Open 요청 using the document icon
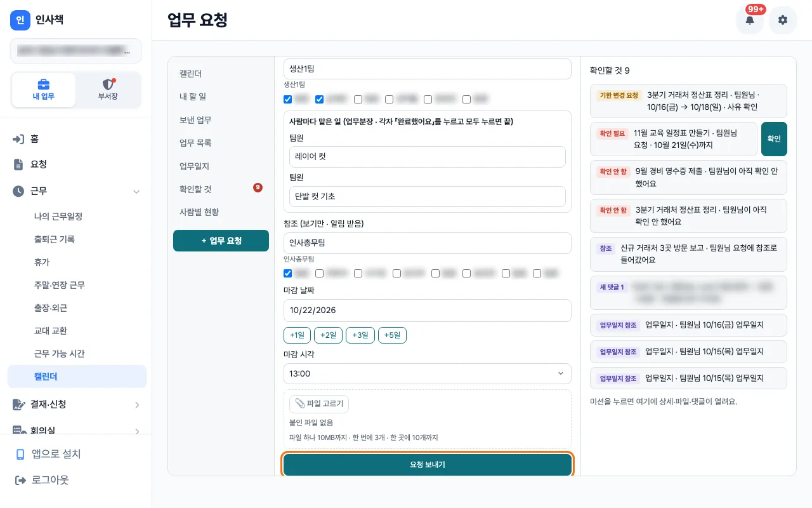The height and width of the screenshot is (508, 812). 18,164
